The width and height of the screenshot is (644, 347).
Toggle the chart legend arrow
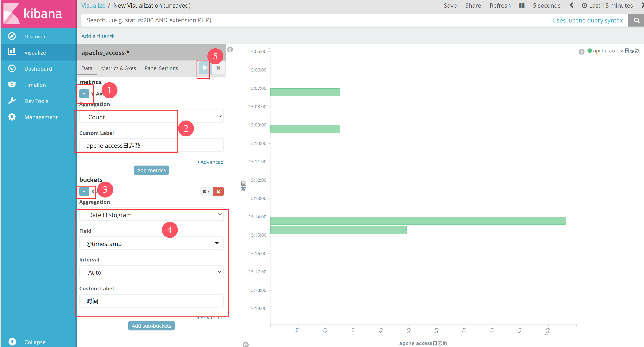[582, 51]
